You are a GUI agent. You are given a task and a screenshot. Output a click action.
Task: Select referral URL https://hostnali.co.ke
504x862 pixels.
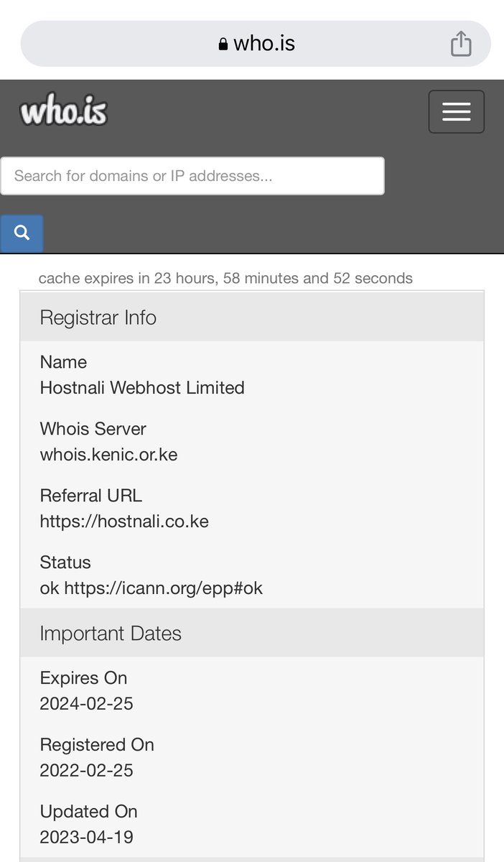pyautogui.click(x=124, y=522)
